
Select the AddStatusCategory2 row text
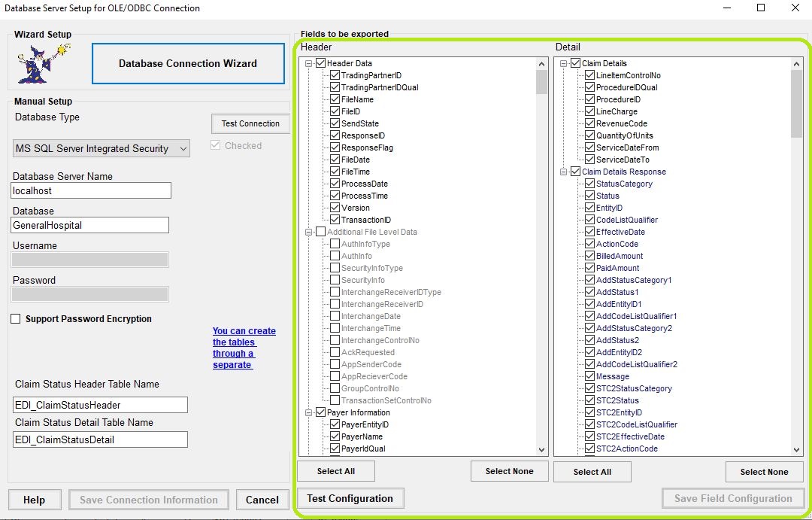634,328
